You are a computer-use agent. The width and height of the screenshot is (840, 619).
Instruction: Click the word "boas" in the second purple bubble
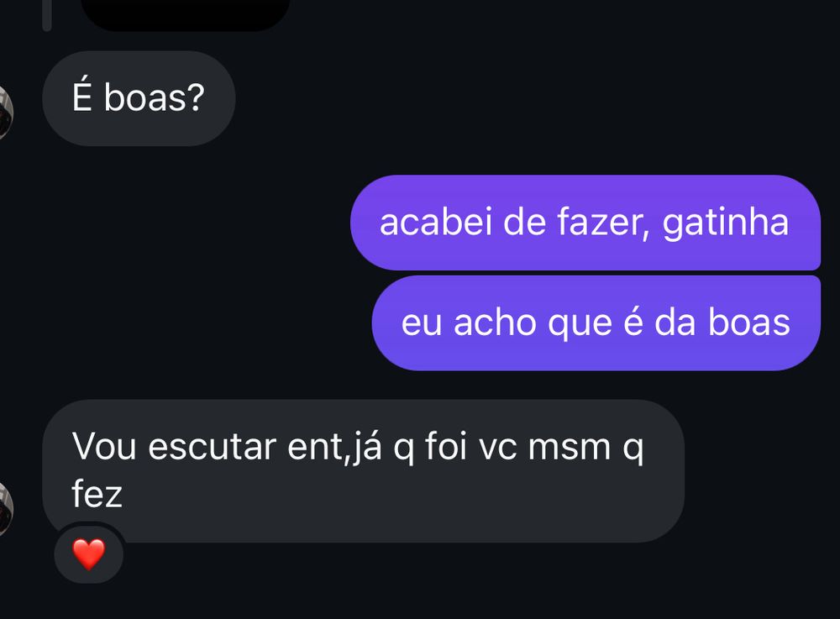749,323
